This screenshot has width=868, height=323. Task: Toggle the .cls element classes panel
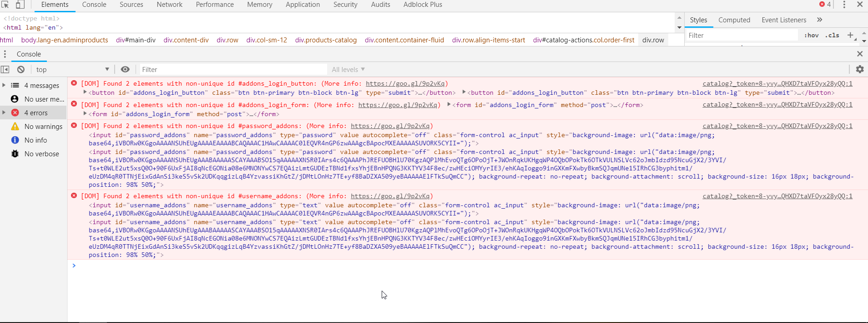[x=833, y=35]
